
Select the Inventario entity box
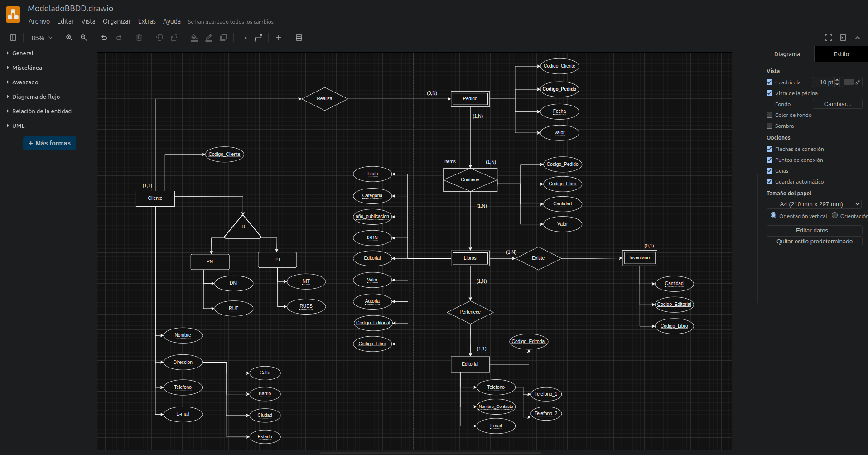[639, 258]
